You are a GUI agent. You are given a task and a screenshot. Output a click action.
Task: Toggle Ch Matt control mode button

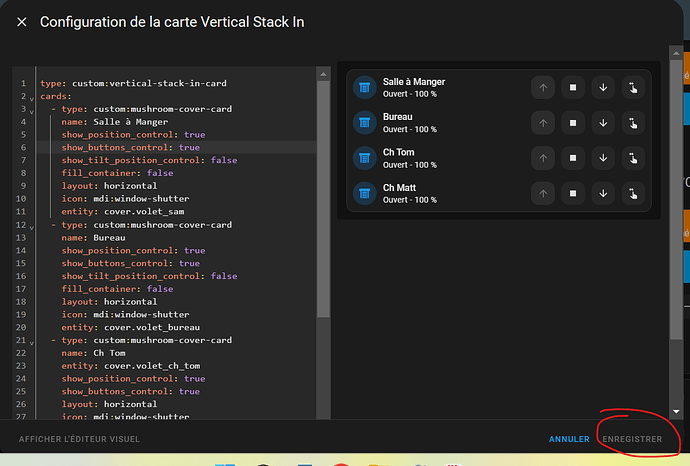coord(634,194)
